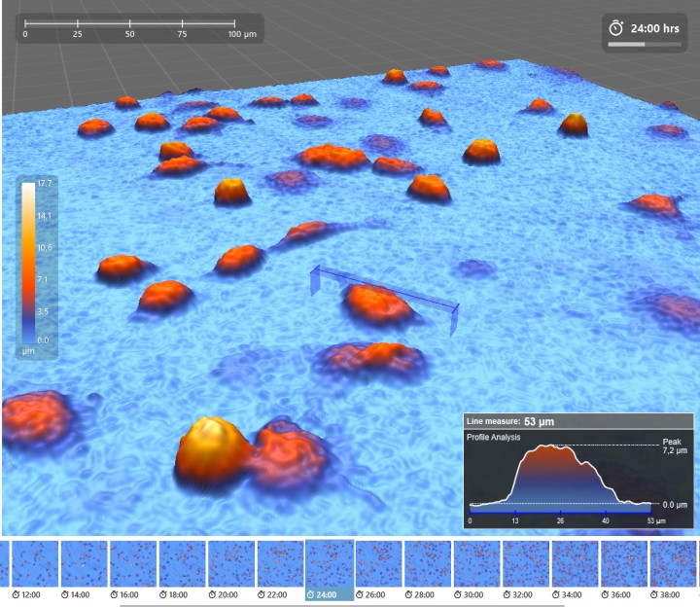Choose the 38:00 timeline thumbnail
The width and height of the screenshot is (700, 607).
[672, 564]
